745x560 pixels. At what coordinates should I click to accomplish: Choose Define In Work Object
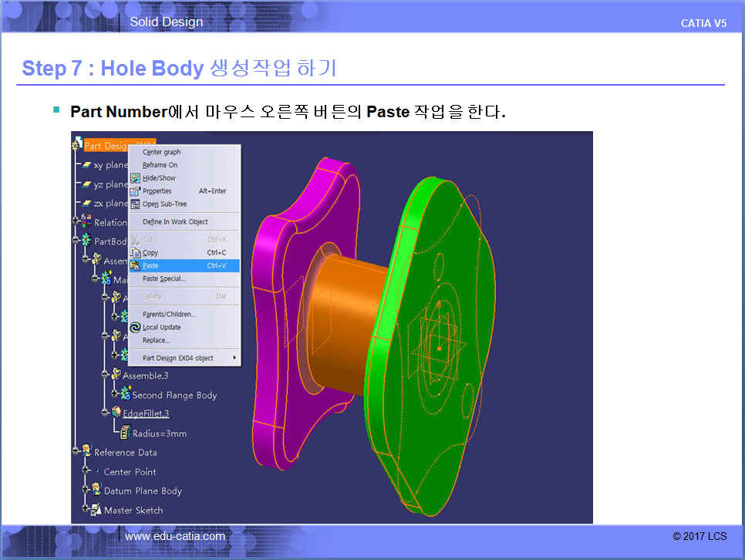[x=175, y=221]
